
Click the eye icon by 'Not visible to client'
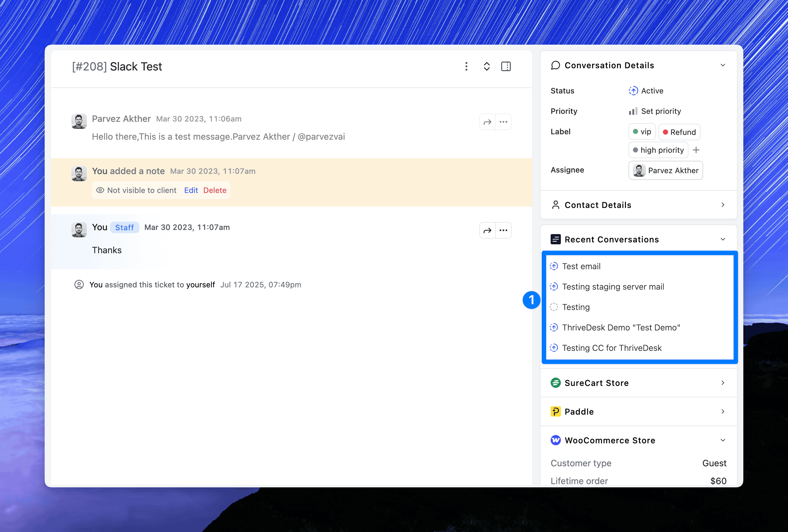tap(100, 190)
